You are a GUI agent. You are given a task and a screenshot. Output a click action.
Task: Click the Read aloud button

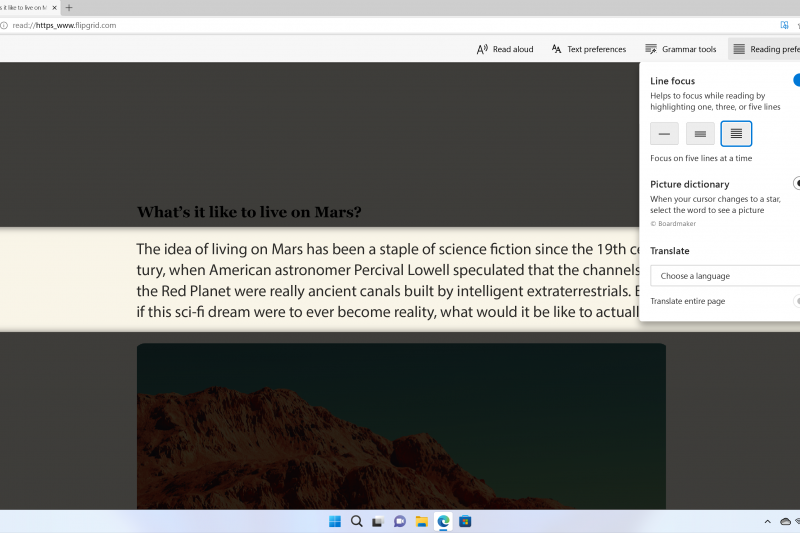click(x=505, y=49)
